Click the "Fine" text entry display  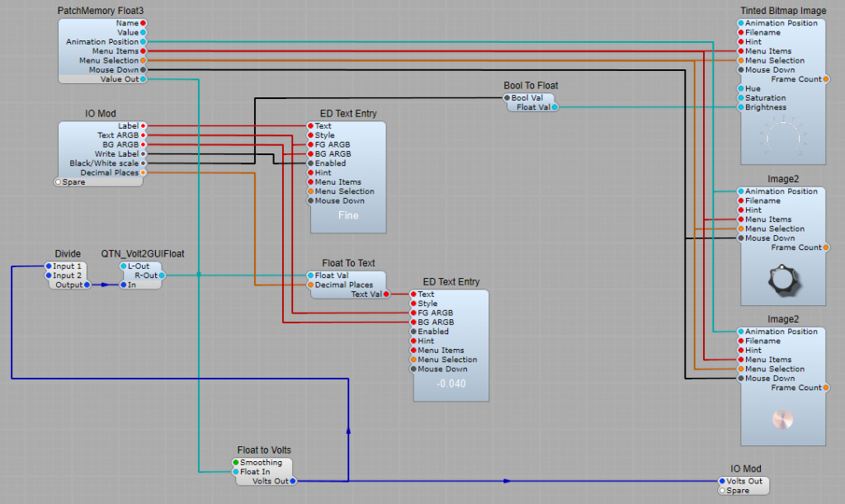pos(348,216)
